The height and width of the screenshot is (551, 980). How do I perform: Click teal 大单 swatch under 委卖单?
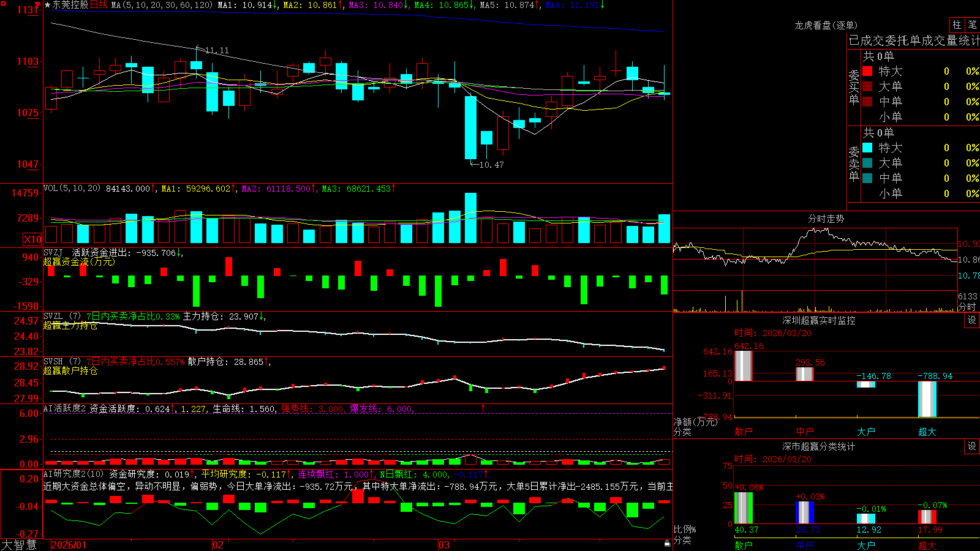click(867, 163)
